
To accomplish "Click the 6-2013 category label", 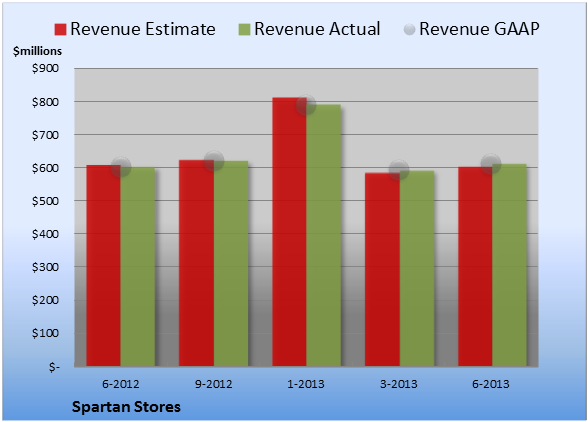I will (x=491, y=384).
